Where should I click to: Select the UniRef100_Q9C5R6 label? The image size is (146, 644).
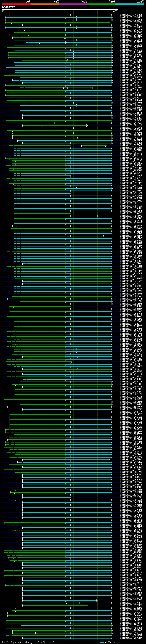click(131, 605)
